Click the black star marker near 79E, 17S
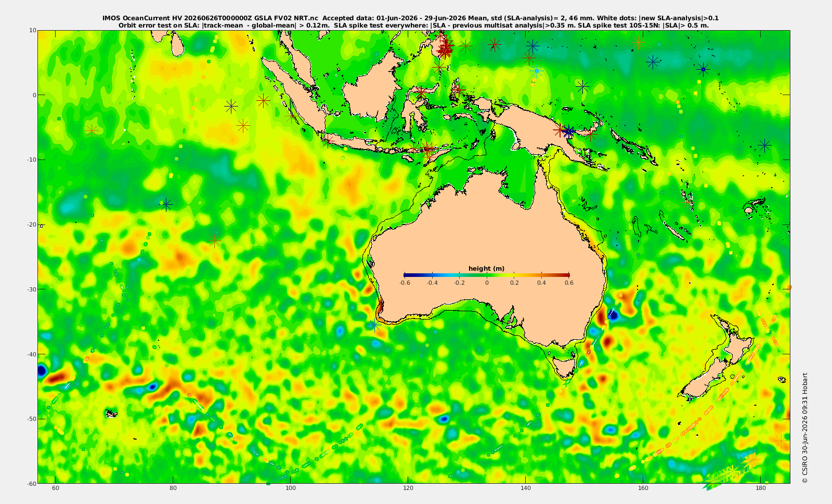Viewport: 832px width, 504px height. [x=166, y=204]
